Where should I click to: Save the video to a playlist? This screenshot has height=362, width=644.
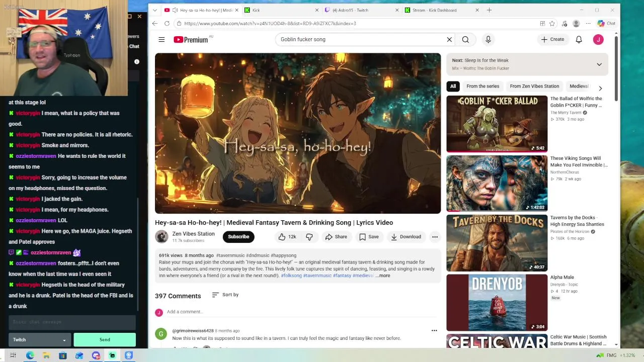(368, 237)
